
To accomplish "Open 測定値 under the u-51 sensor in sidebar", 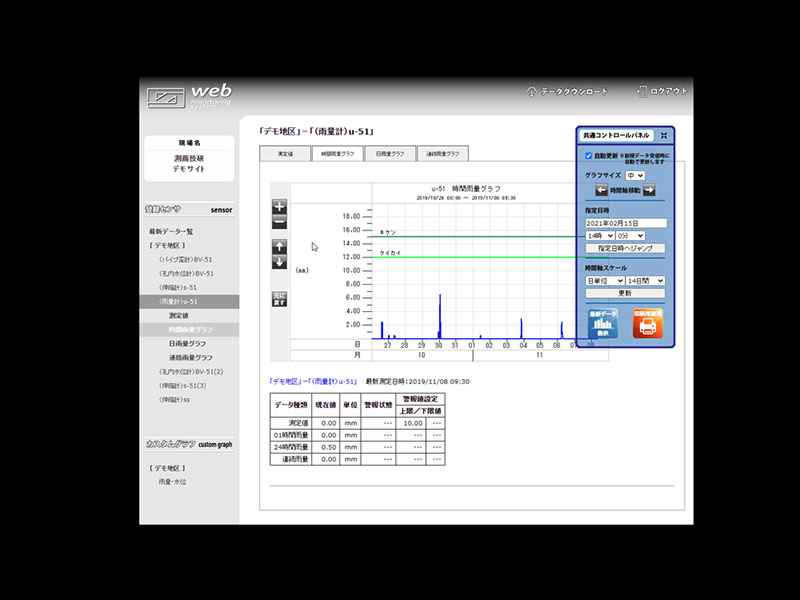I will pyautogui.click(x=179, y=316).
